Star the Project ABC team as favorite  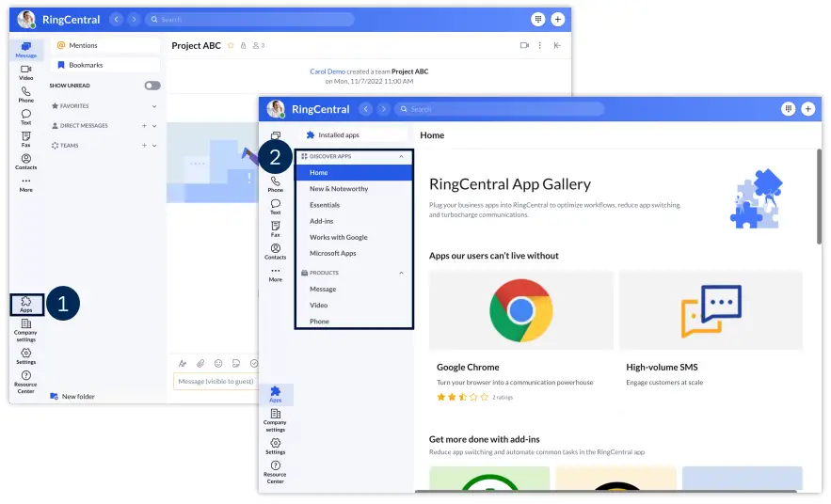point(232,45)
